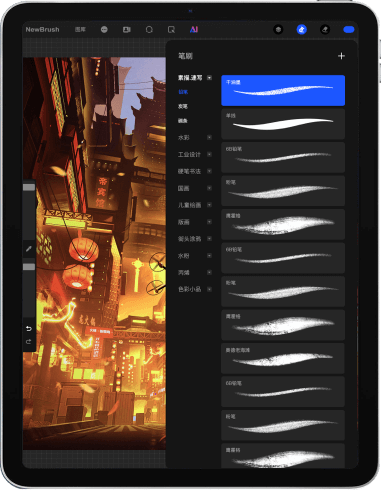381x490 pixels.
Task: Add a new brush with plus icon
Action: click(341, 56)
